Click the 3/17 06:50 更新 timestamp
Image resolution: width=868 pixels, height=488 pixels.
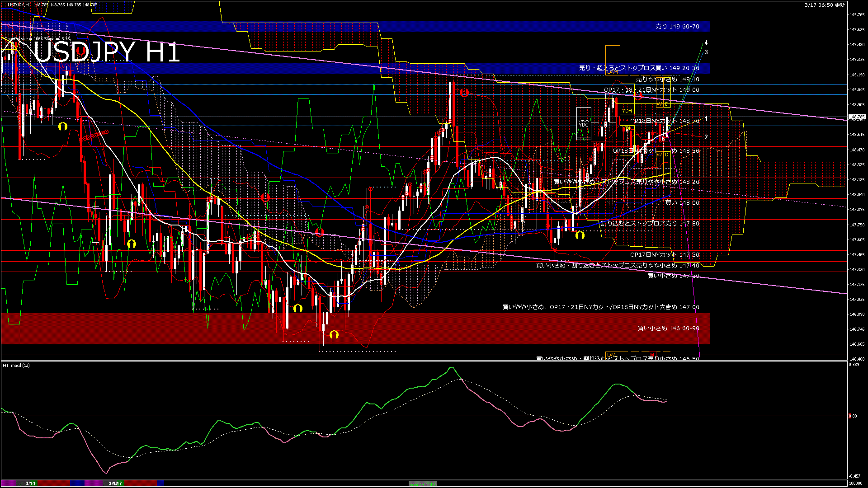pyautogui.click(x=825, y=5)
